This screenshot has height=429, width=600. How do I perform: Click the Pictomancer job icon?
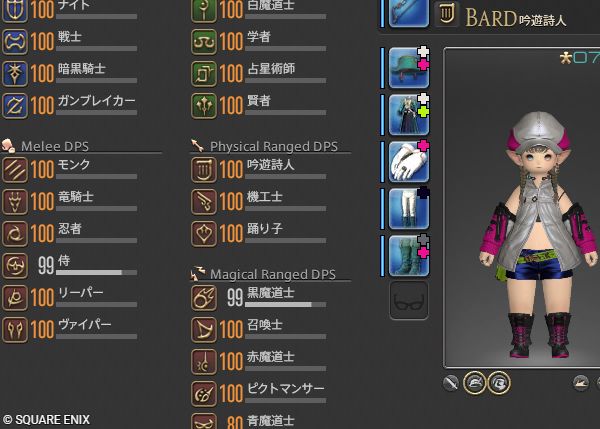click(204, 393)
